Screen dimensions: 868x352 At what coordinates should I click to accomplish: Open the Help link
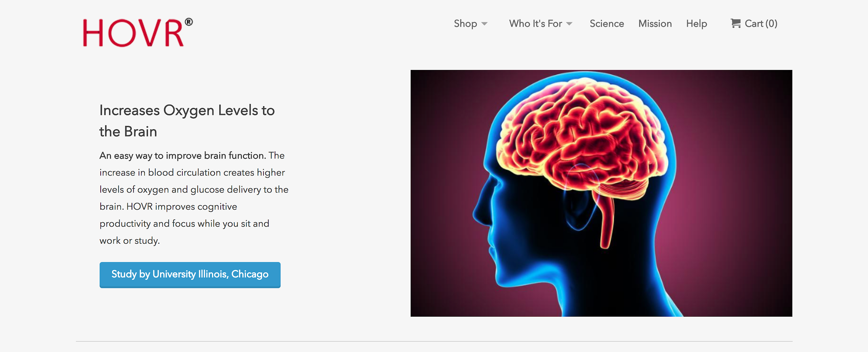pos(697,23)
